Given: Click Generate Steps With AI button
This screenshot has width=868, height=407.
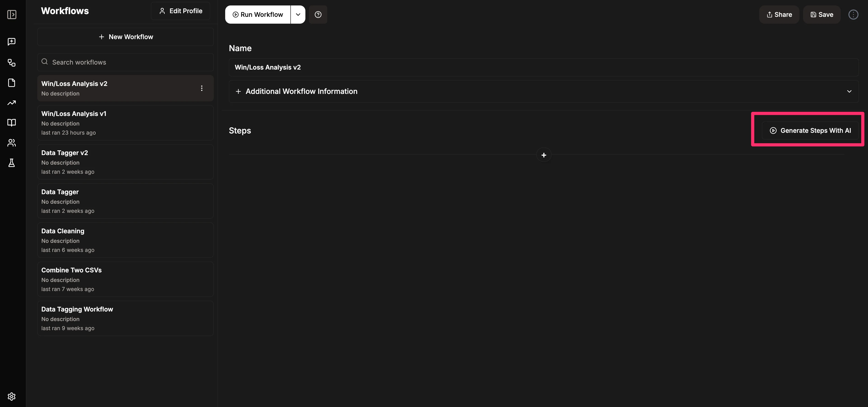Looking at the screenshot, I should click(810, 131).
